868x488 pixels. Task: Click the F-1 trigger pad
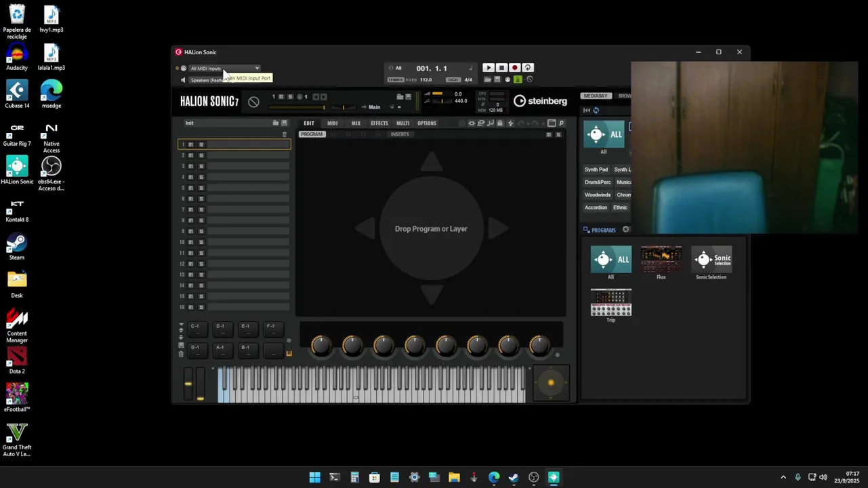(x=274, y=329)
